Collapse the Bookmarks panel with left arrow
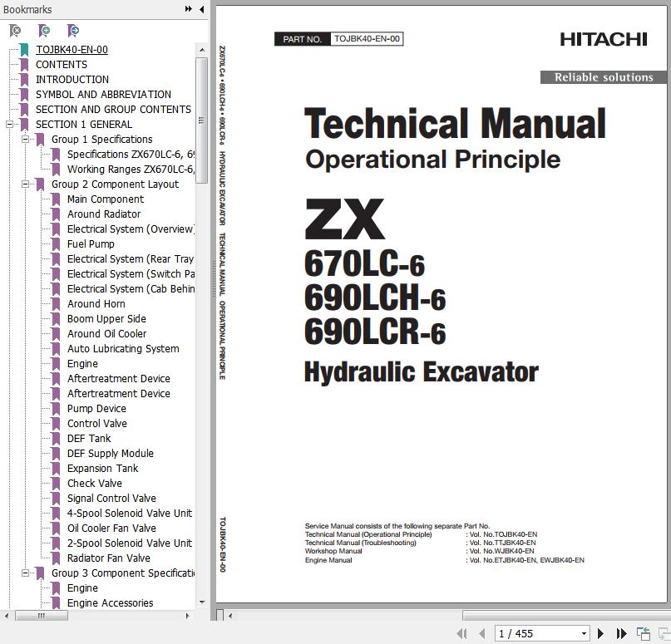The width and height of the screenshot is (671, 644). [202, 10]
